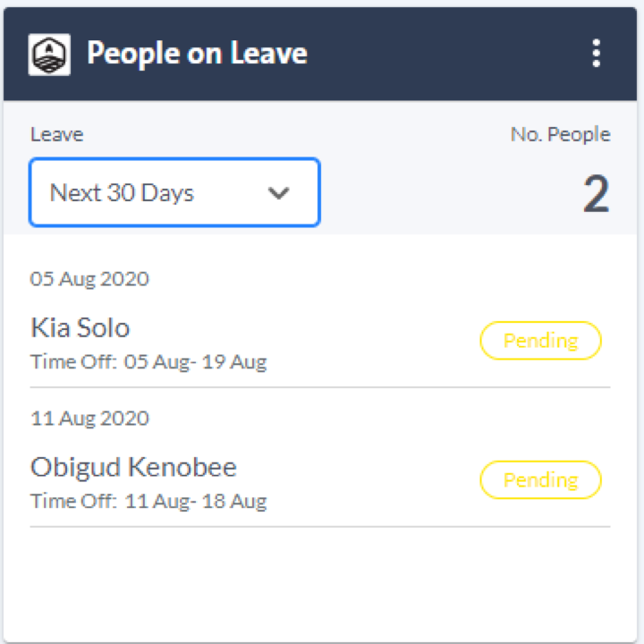Click the People on Leave title

coord(197,54)
